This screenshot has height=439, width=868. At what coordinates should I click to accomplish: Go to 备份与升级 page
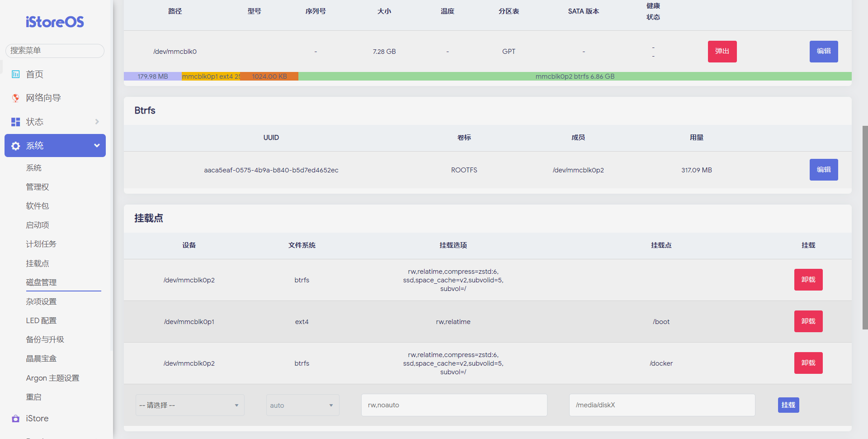[x=45, y=339]
